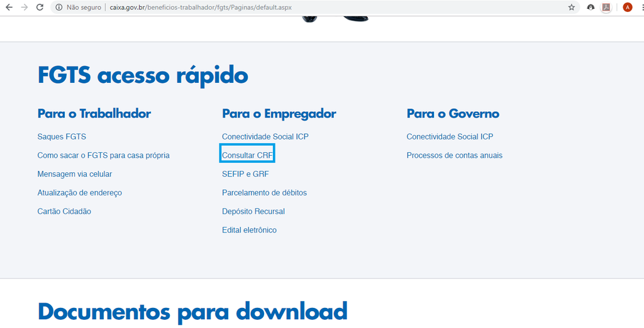Bookmark this page with the star icon
The image size is (644, 328).
pos(571,8)
